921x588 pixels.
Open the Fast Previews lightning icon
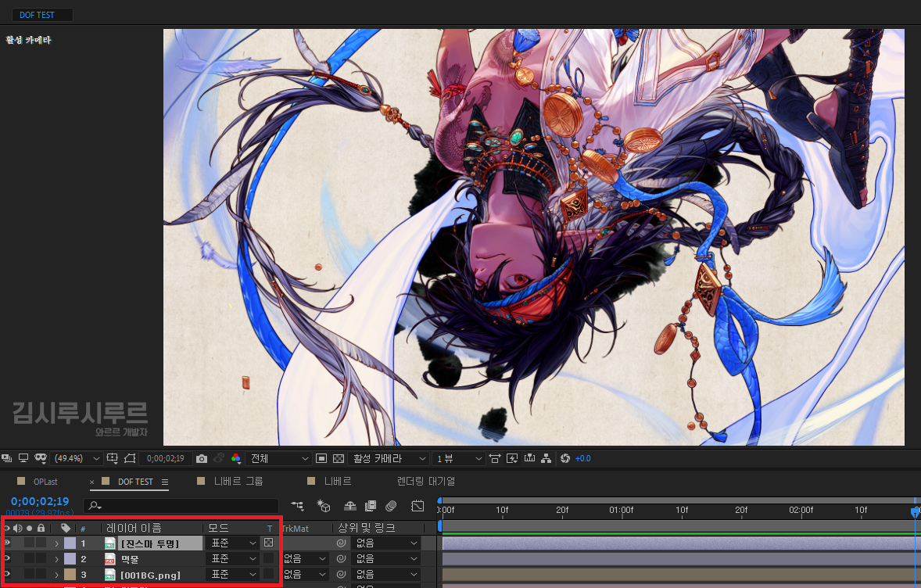(512, 458)
